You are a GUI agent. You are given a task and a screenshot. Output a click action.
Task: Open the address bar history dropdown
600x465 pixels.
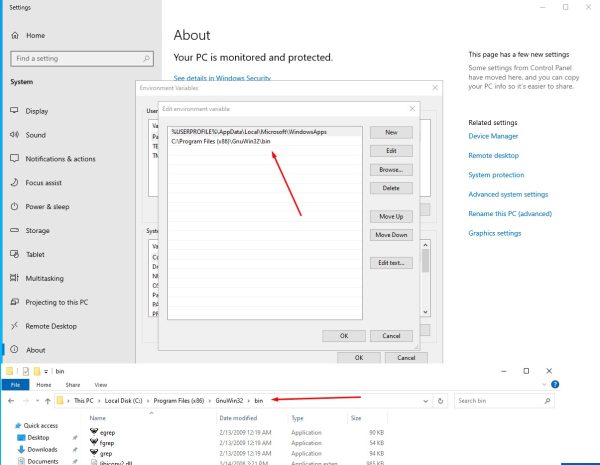point(425,401)
